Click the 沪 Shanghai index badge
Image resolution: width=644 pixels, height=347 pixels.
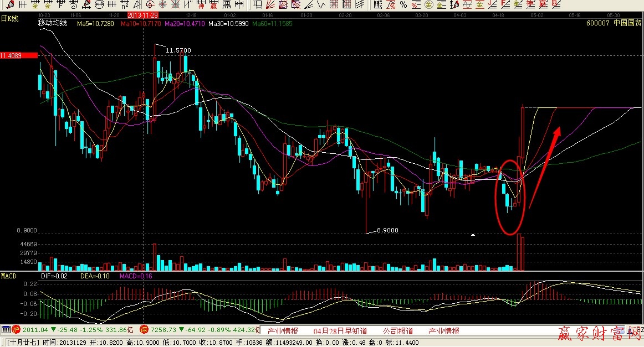[x=16, y=330]
